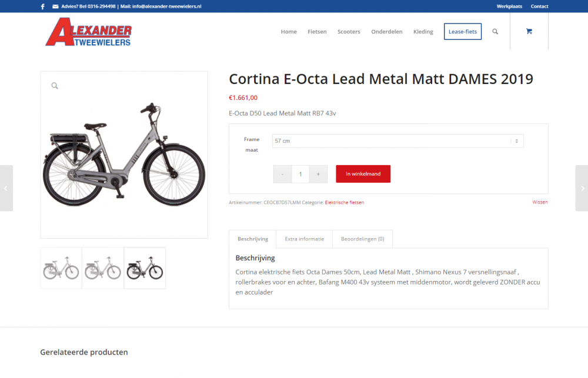The image size is (588, 378).
Task: Switch to the Extra informatie tab
Action: click(304, 239)
